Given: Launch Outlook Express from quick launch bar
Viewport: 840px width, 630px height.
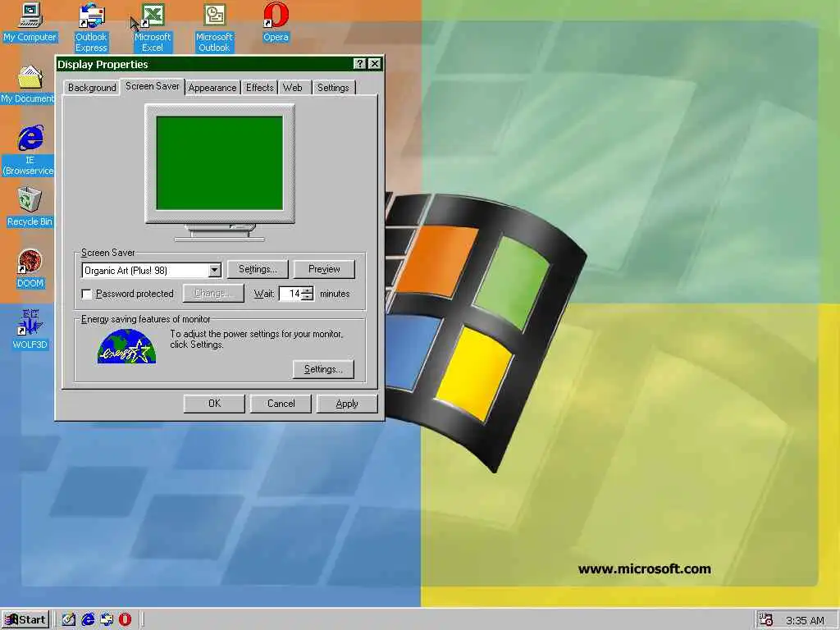Looking at the screenshot, I should tap(106, 619).
